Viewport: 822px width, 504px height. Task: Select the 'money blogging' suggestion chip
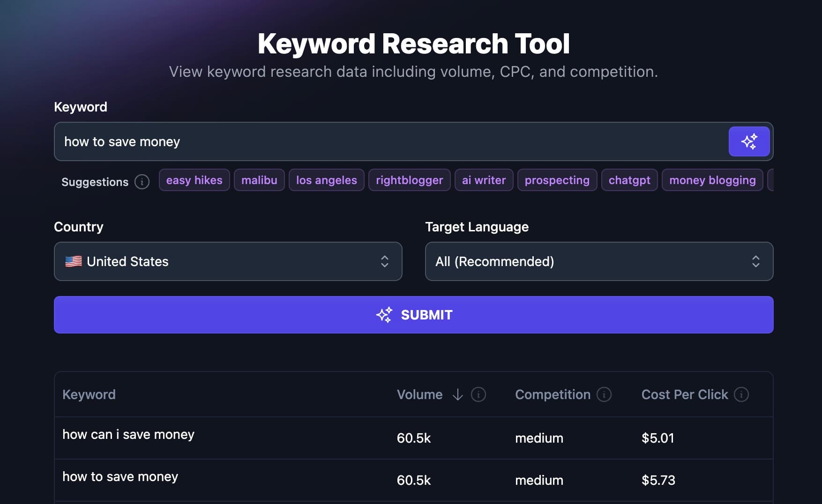point(712,180)
